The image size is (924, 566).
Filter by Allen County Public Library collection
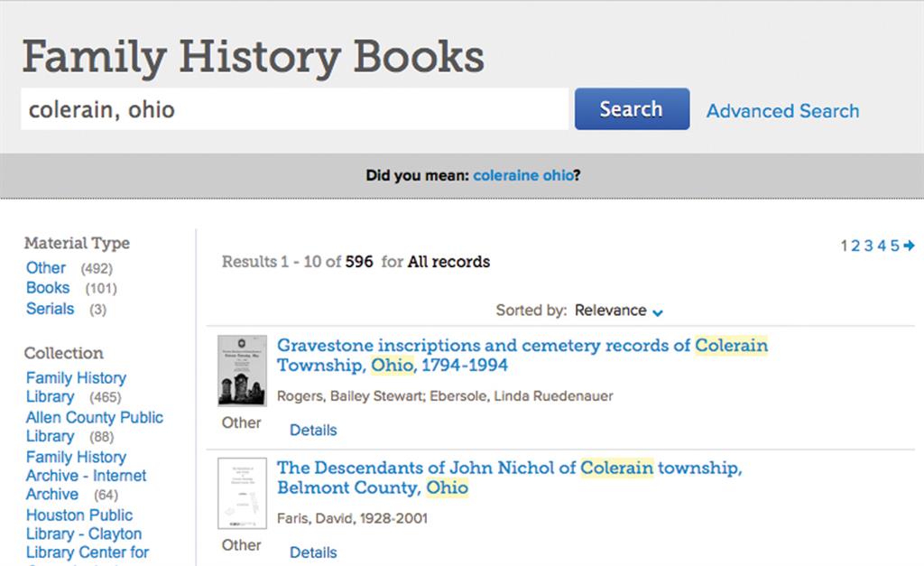pos(94,426)
